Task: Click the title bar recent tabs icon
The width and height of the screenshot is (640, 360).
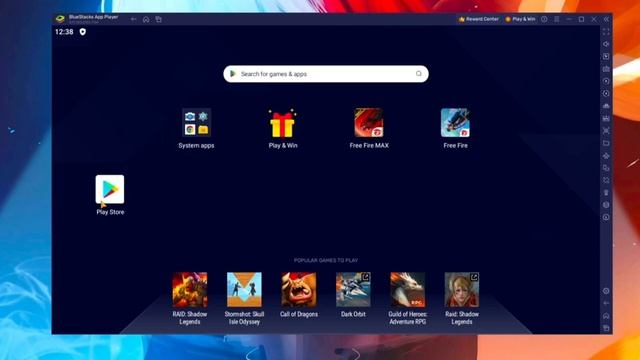Action: (x=158, y=19)
